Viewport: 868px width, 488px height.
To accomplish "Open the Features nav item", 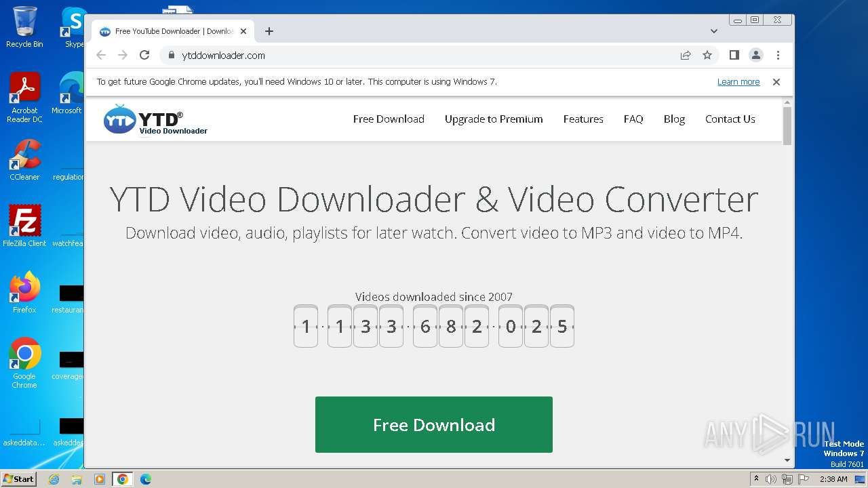I will point(583,119).
